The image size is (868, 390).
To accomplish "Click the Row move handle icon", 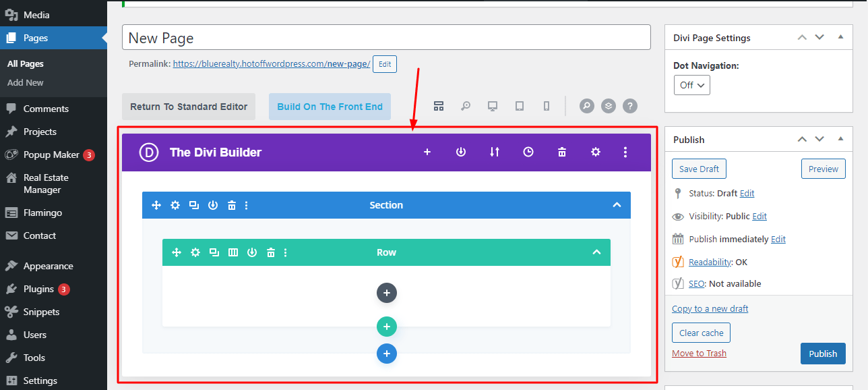I will pos(177,252).
